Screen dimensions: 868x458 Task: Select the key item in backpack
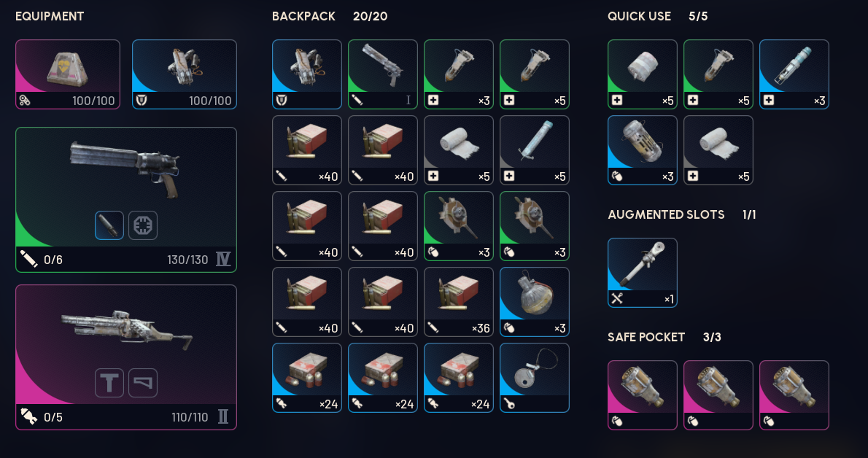(534, 378)
